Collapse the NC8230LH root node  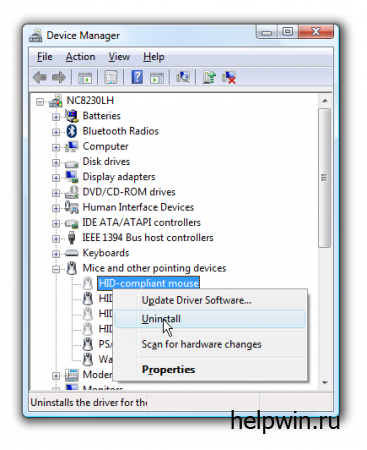click(40, 102)
